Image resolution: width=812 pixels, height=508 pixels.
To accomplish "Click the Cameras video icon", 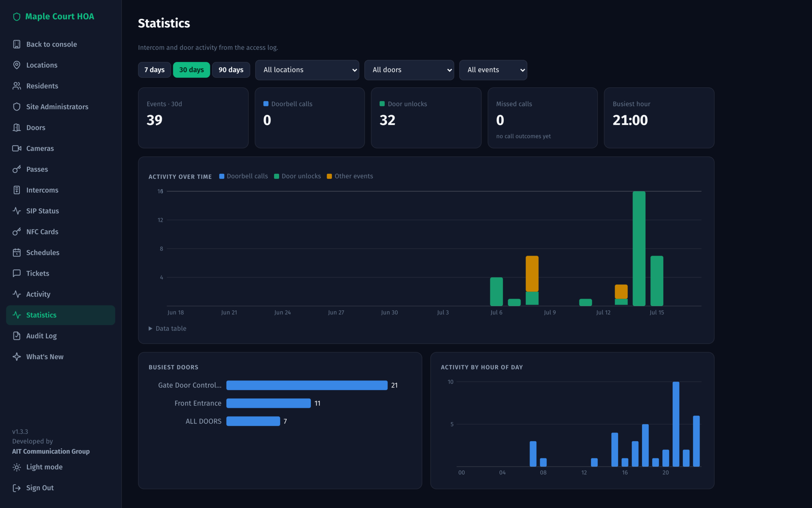I will 16,149.
